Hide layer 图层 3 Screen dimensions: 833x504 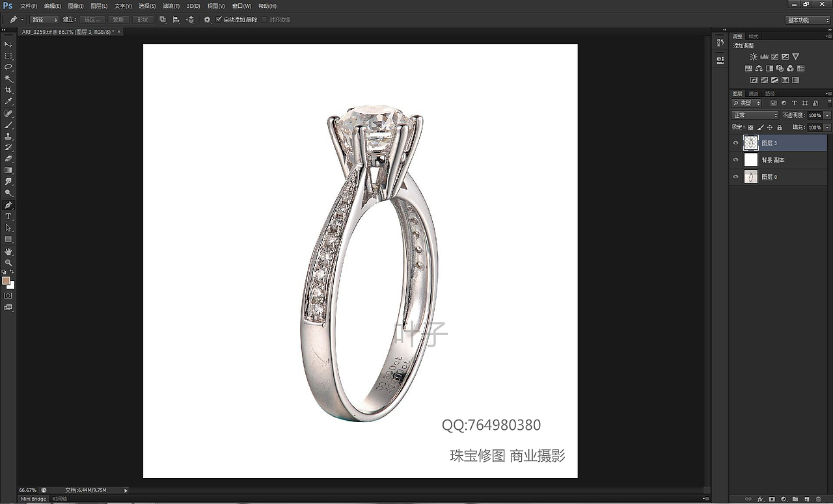point(736,143)
